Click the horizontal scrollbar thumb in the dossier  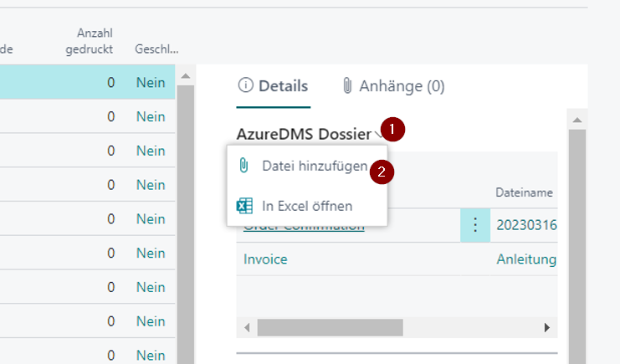pyautogui.click(x=330, y=327)
